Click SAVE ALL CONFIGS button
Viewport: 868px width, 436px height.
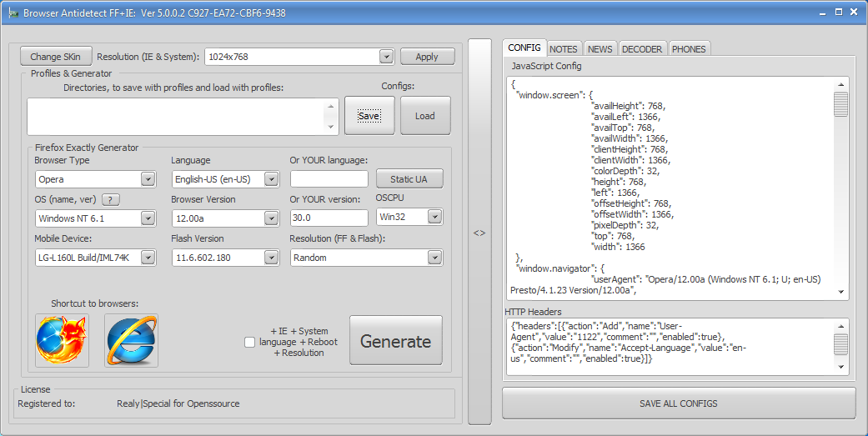pyautogui.click(x=679, y=403)
